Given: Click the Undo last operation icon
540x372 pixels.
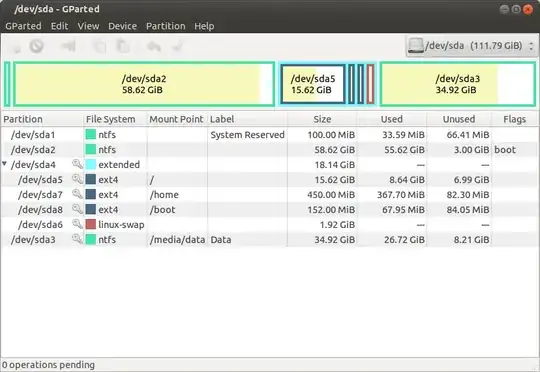Looking at the screenshot, I should 154,46.
